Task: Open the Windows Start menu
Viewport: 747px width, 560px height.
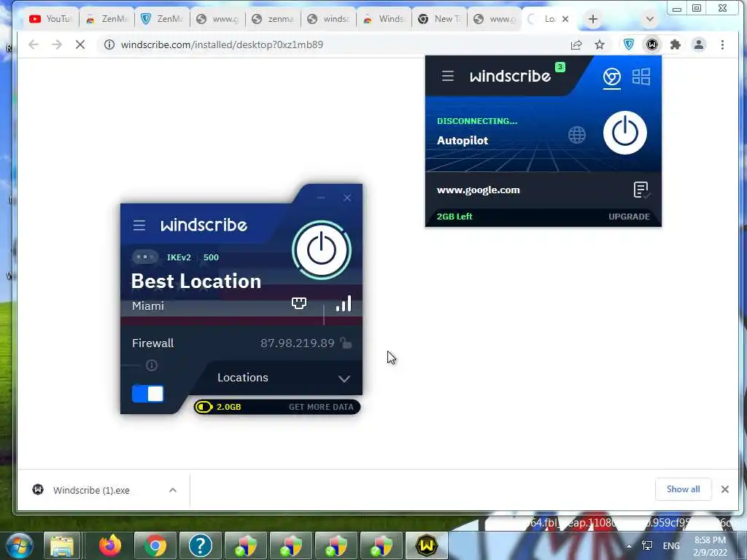Action: [x=19, y=545]
